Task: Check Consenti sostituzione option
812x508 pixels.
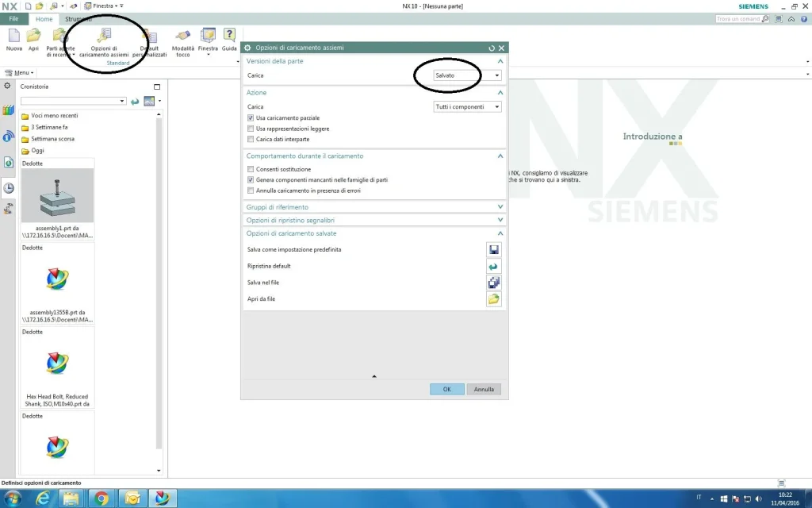Action: click(251, 169)
